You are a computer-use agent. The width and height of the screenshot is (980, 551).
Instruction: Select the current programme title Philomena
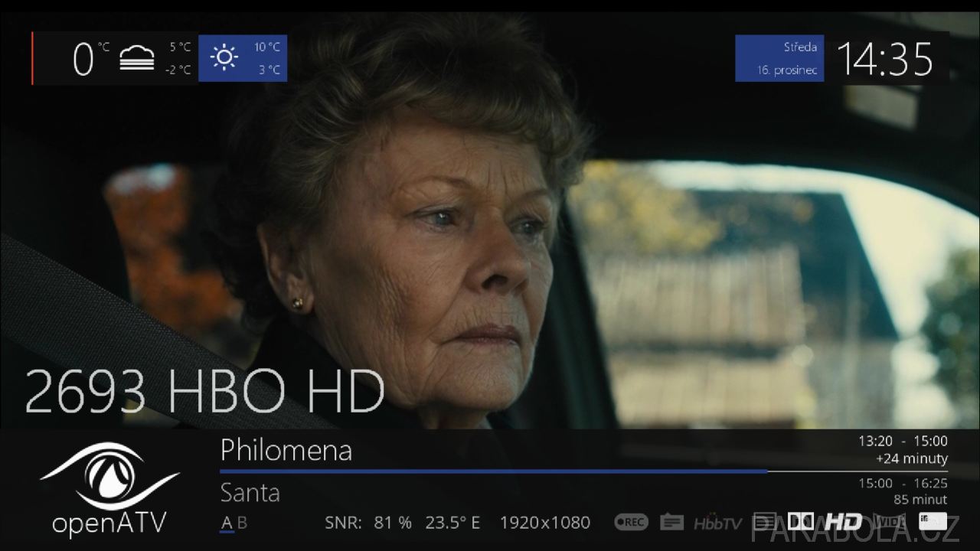[286, 450]
